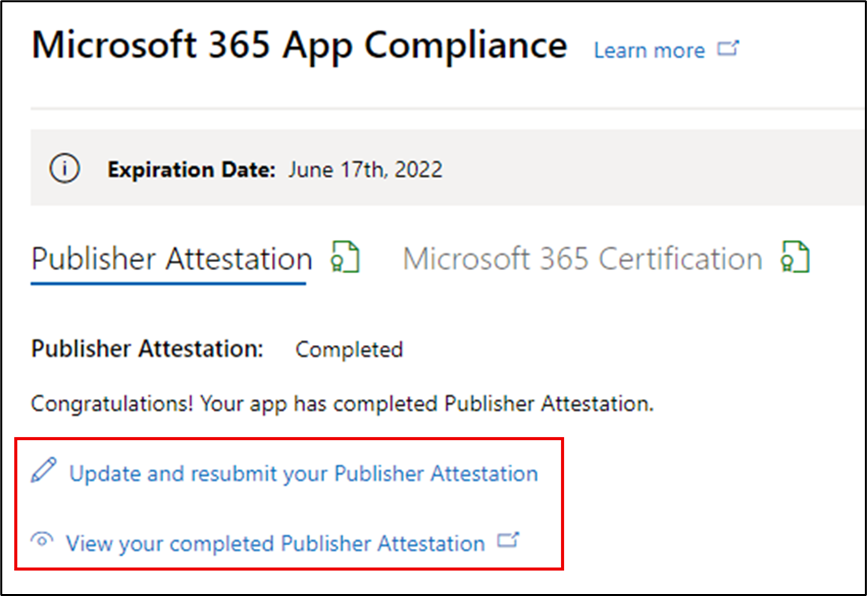Click the Completed status text

click(x=348, y=350)
